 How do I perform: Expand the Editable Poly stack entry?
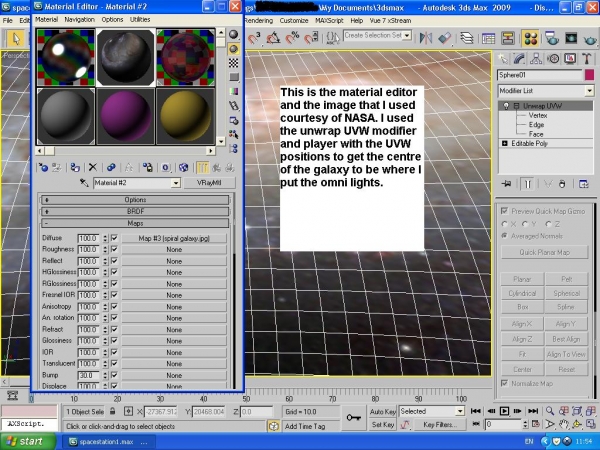[x=504, y=143]
